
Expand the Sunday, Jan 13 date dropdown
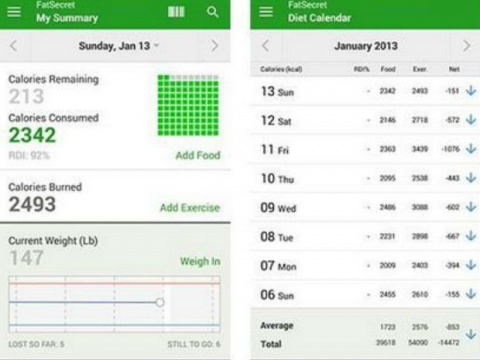(x=119, y=46)
